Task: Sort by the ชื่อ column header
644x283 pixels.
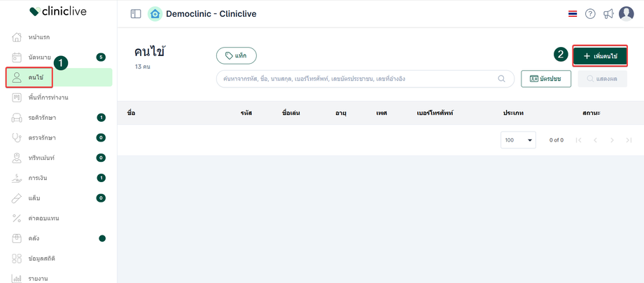Action: (x=131, y=113)
